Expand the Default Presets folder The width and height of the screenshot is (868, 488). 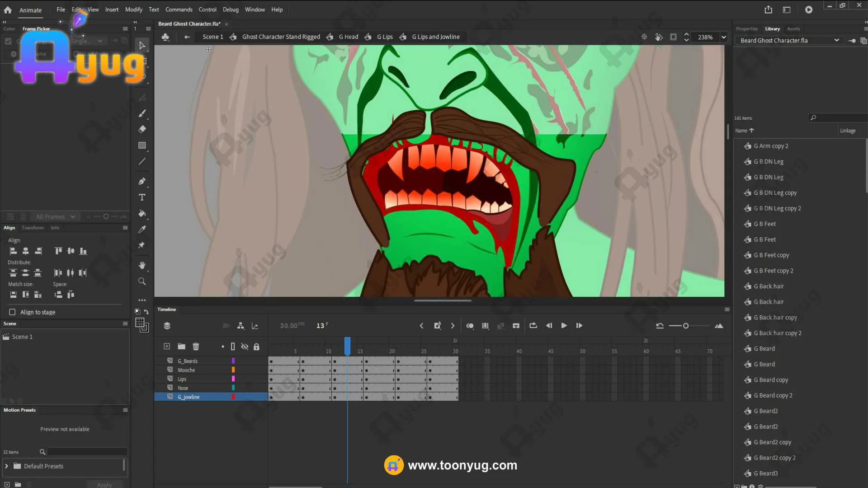click(6, 466)
